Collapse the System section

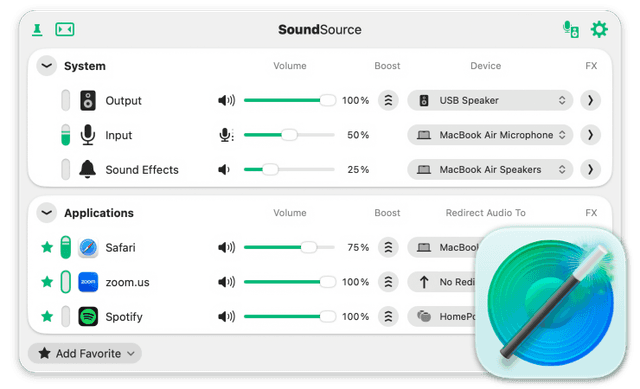pyautogui.click(x=47, y=66)
